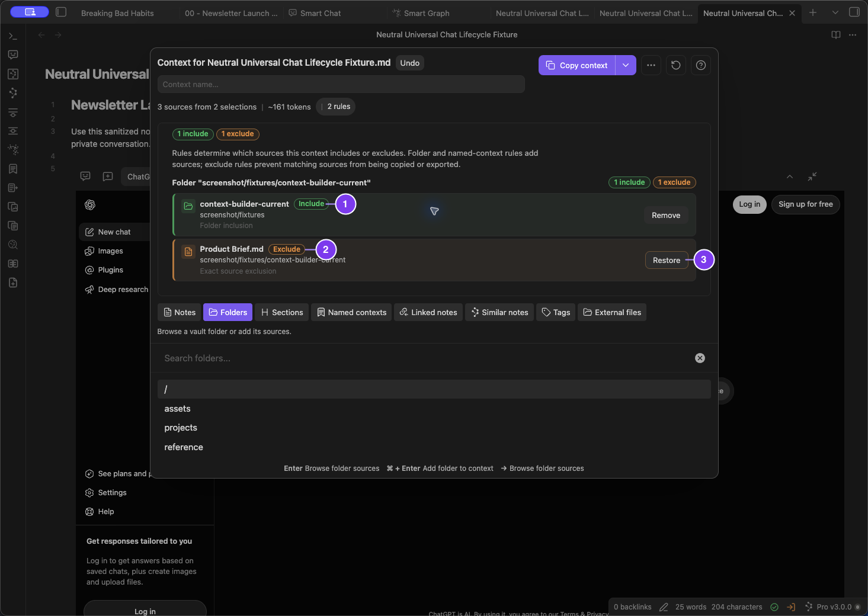Switch to reading view with the book icon
The width and height of the screenshot is (868, 616).
[x=836, y=35]
